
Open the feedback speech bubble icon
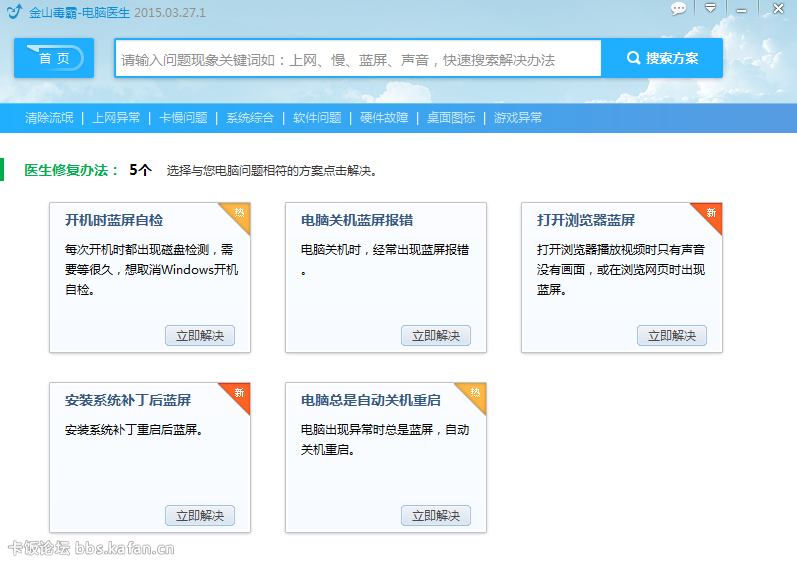pos(678,9)
